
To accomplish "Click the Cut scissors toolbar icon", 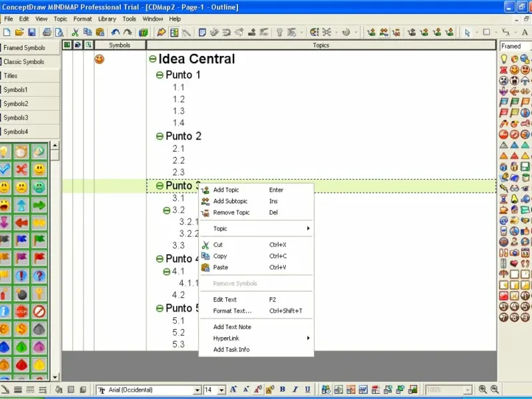I will click(75, 32).
